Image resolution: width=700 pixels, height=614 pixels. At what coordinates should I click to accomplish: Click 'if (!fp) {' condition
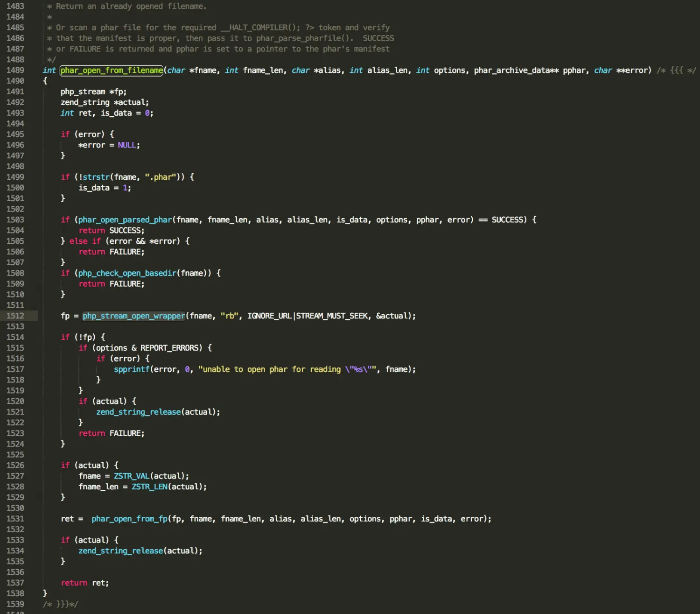[83, 338]
